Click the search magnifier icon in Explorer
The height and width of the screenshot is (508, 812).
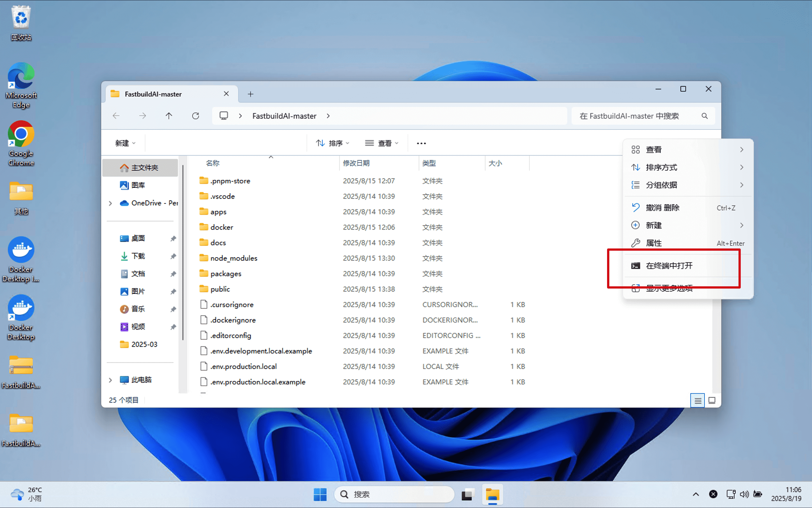coord(704,116)
